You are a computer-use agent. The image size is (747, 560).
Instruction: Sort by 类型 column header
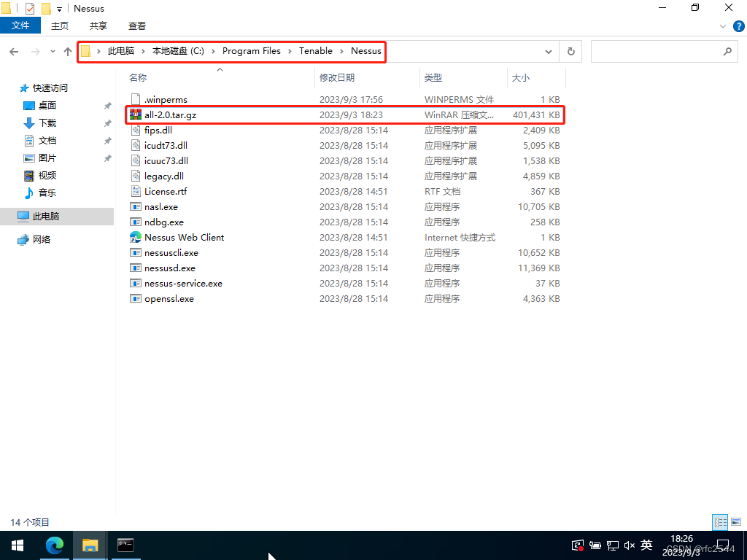[433, 77]
